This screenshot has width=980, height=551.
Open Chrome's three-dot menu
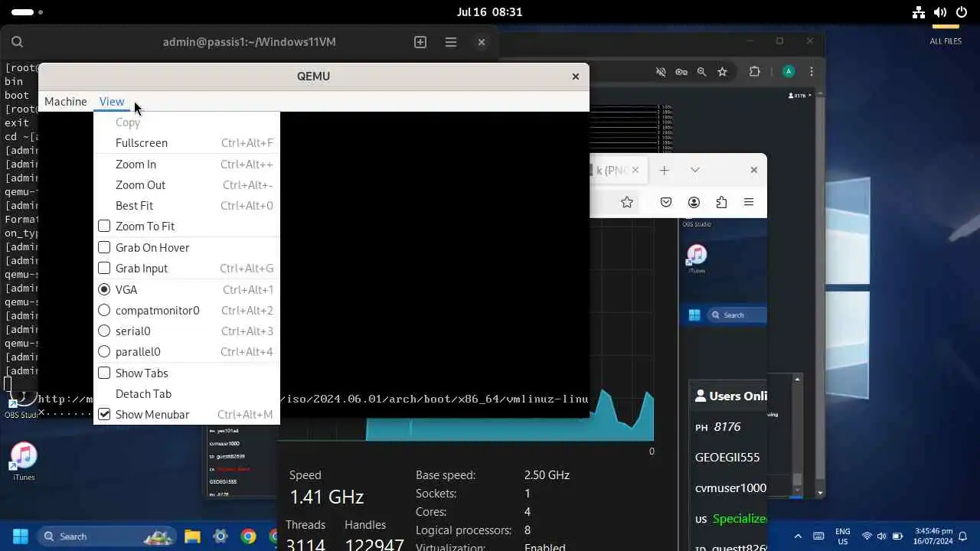(x=812, y=72)
